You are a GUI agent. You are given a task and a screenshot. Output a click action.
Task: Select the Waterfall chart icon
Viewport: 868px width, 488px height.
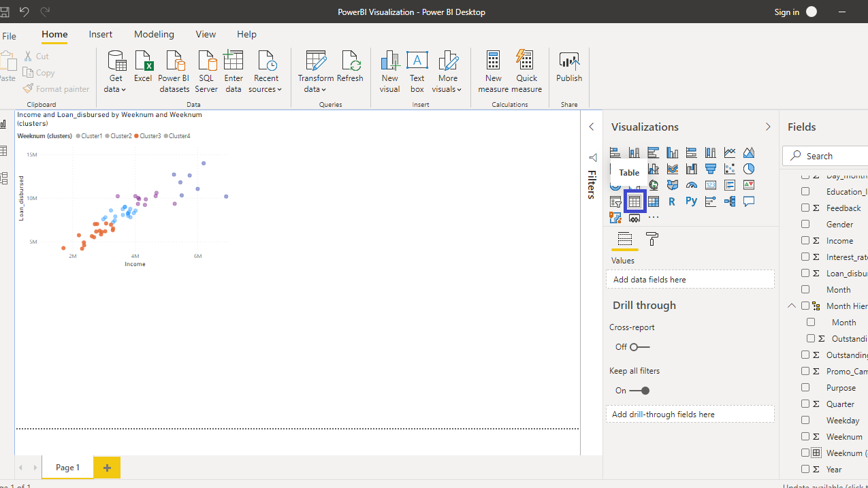(x=692, y=169)
